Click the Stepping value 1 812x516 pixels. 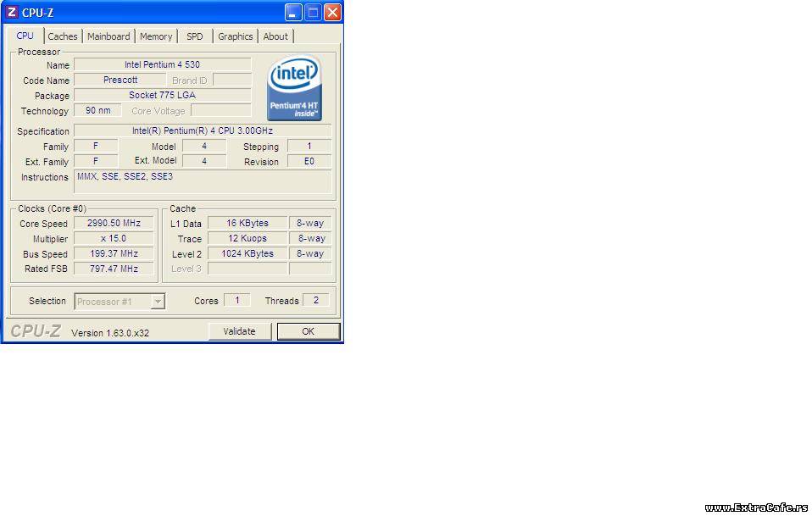click(309, 146)
